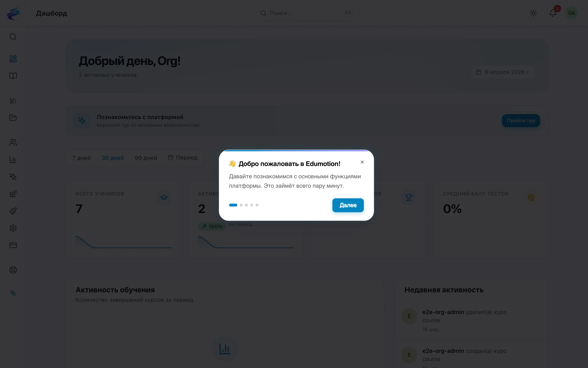The height and width of the screenshot is (368, 588).
Task: Click Далее in the welcome dialog
Action: [348, 205]
